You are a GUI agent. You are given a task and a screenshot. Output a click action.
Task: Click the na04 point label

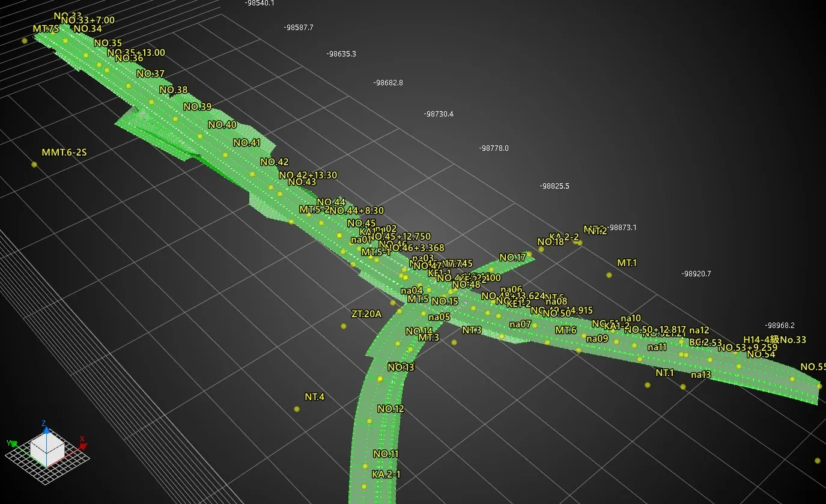click(x=412, y=291)
